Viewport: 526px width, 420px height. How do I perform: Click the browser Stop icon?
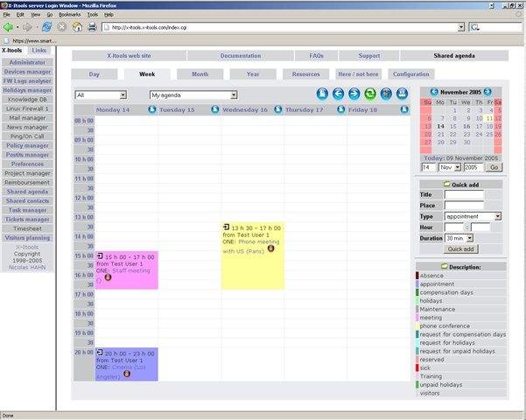[62, 27]
